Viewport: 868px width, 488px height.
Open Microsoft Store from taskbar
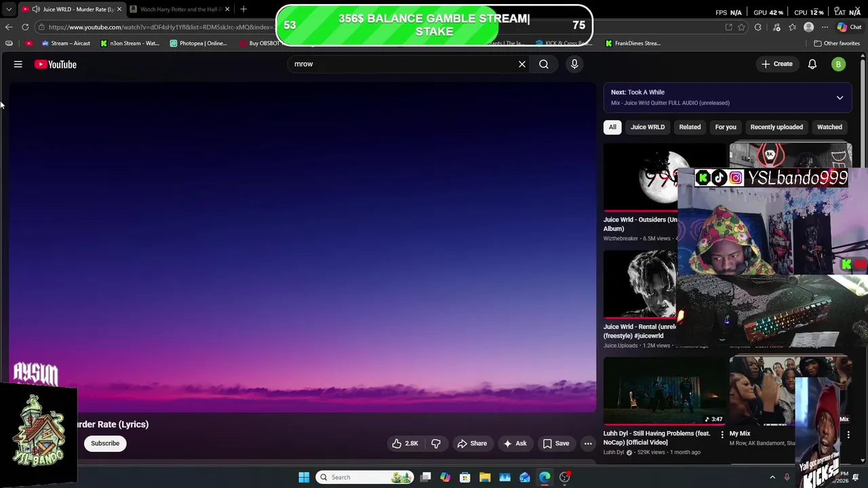click(x=465, y=477)
